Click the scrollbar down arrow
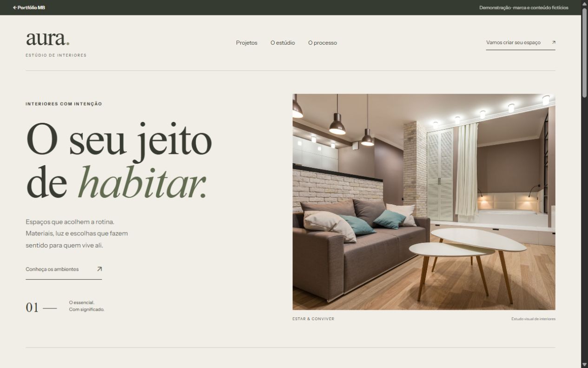This screenshot has width=588, height=368. (584, 364)
